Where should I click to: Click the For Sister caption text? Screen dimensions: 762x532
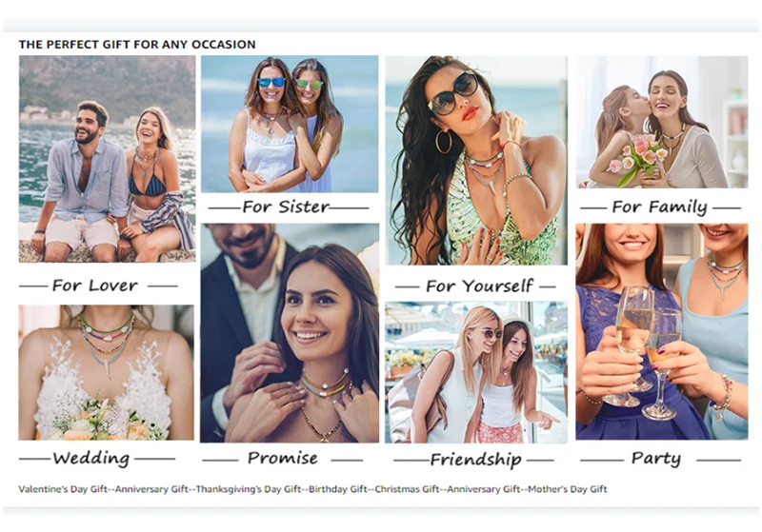pyautogui.click(x=286, y=207)
